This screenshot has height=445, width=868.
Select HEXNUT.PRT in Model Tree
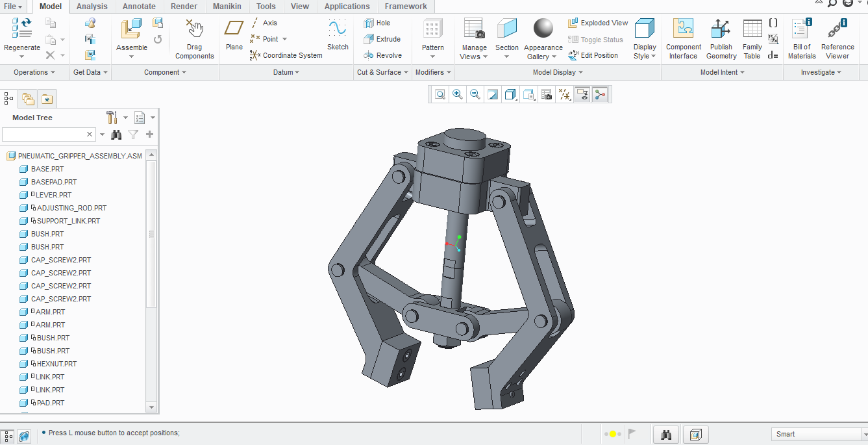[48, 364]
